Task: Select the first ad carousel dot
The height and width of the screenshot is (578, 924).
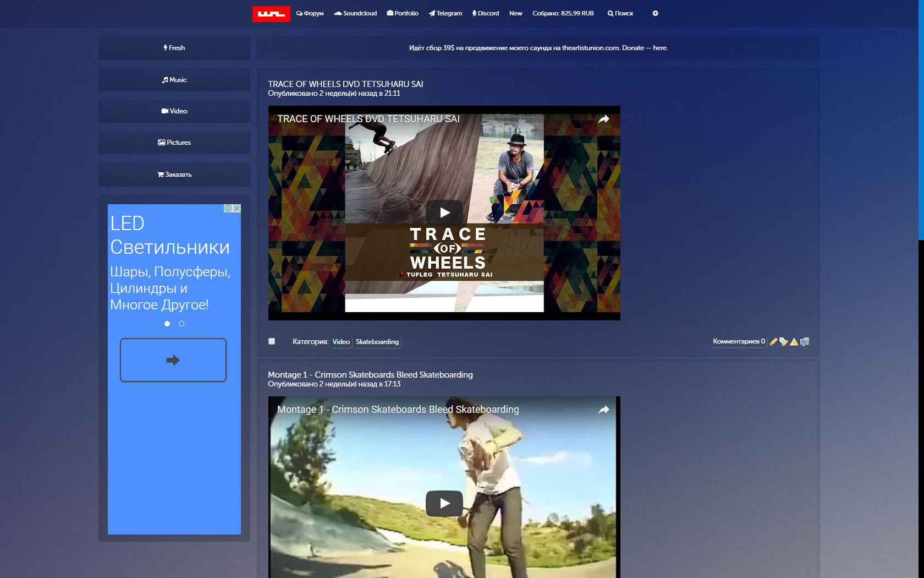Action: coord(167,324)
